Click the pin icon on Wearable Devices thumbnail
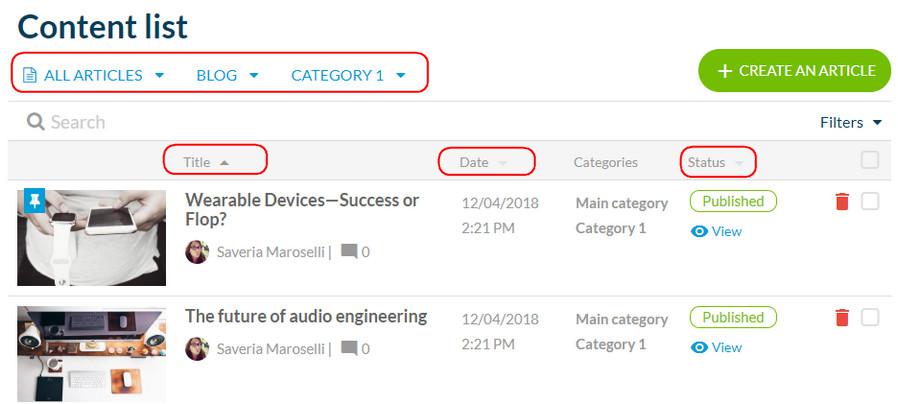Screen dimensions: 898x404 [34, 201]
